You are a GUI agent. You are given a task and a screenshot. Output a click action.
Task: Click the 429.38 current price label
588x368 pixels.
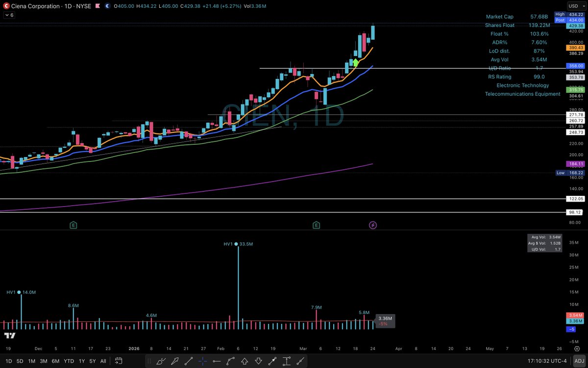click(575, 25)
